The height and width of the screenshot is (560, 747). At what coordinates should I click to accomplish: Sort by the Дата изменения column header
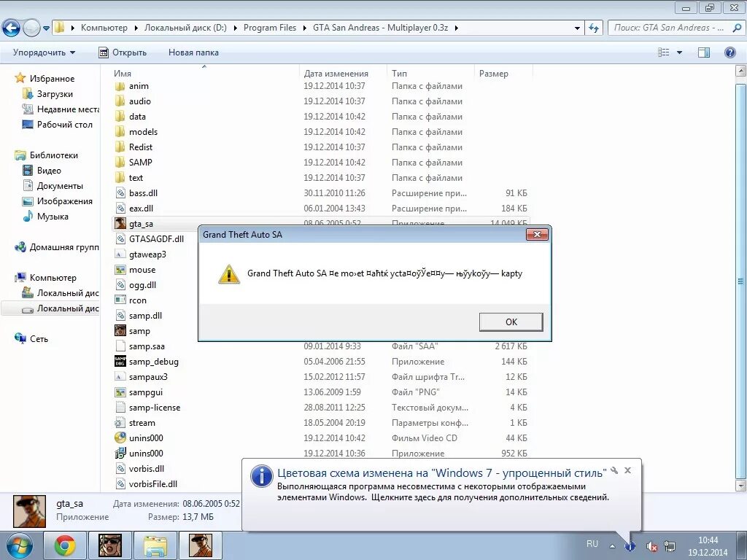pos(336,74)
